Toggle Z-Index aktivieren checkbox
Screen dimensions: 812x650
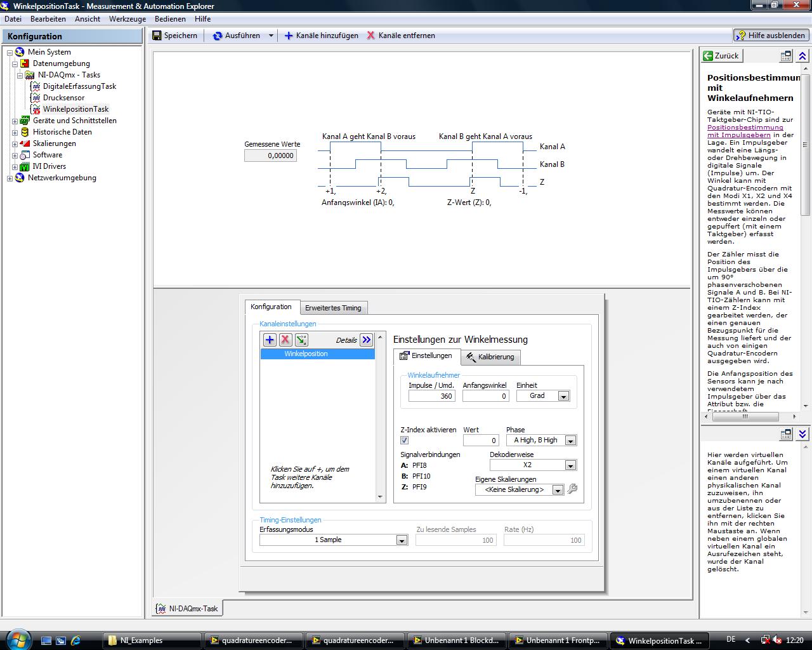click(405, 441)
